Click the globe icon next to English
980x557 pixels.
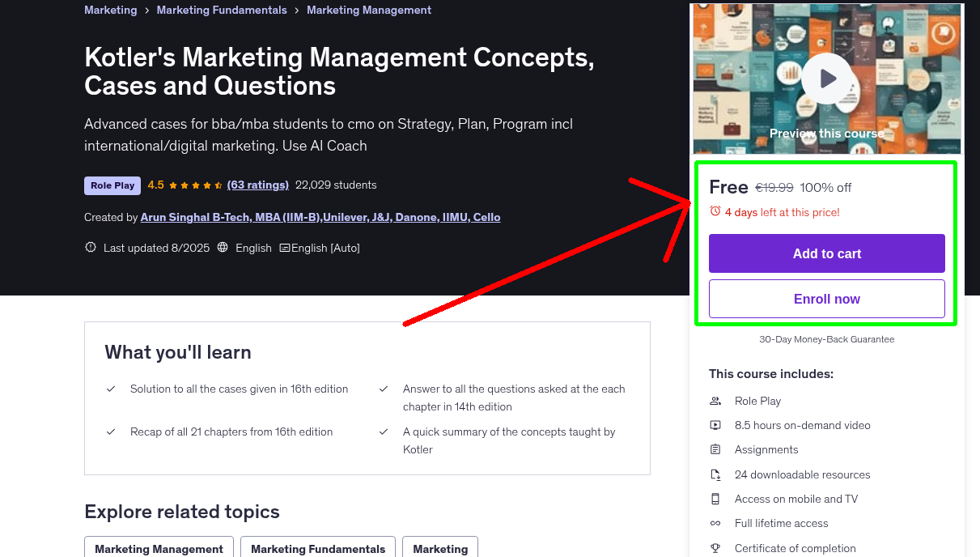(x=223, y=247)
